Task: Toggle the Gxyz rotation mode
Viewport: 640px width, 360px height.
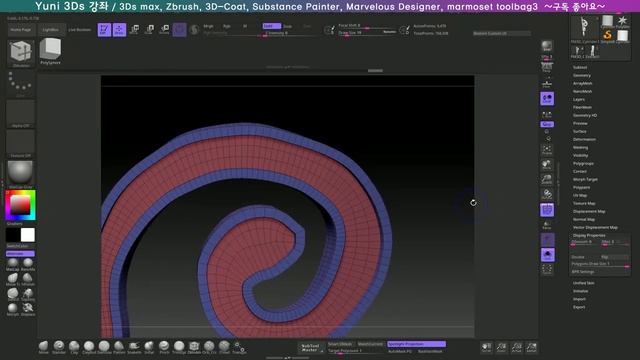Action: (x=547, y=124)
